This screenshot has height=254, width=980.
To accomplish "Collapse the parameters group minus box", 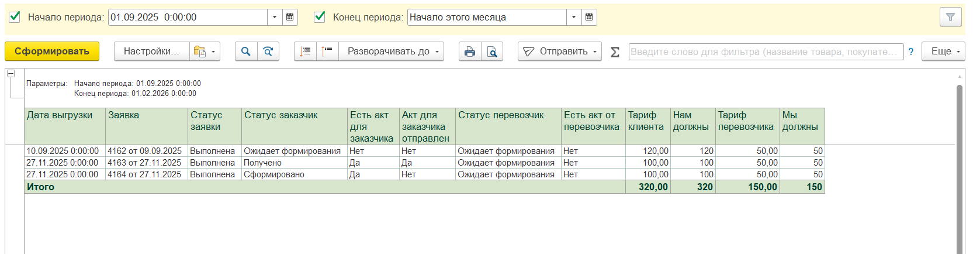I will coord(11,74).
